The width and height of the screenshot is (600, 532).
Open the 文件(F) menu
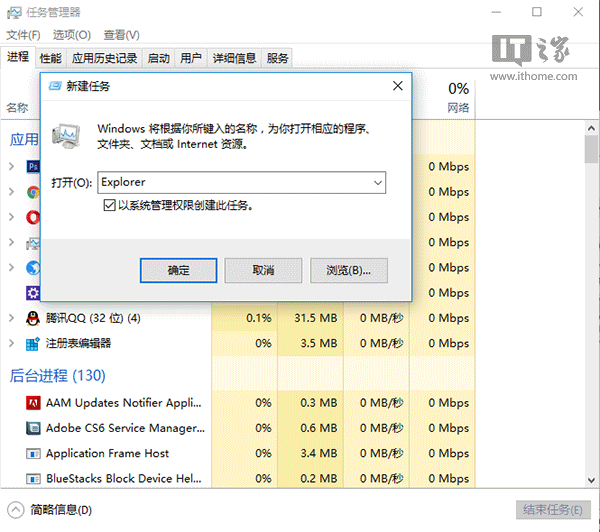click(23, 35)
